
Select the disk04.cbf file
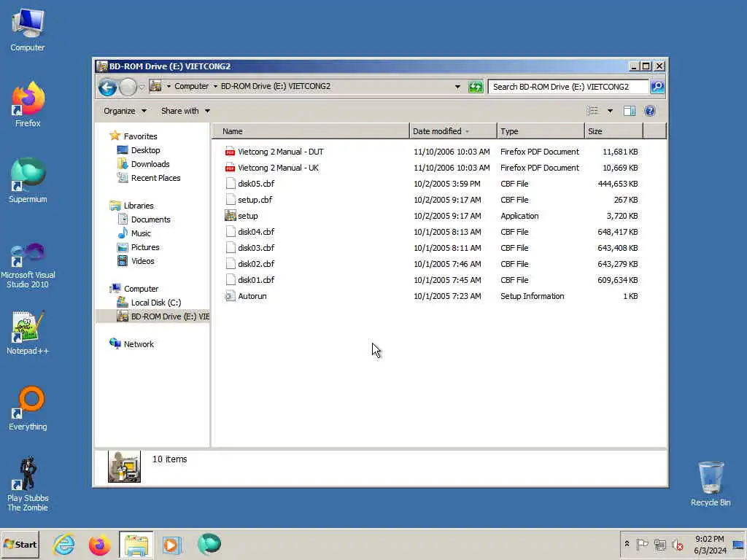pyautogui.click(x=256, y=232)
